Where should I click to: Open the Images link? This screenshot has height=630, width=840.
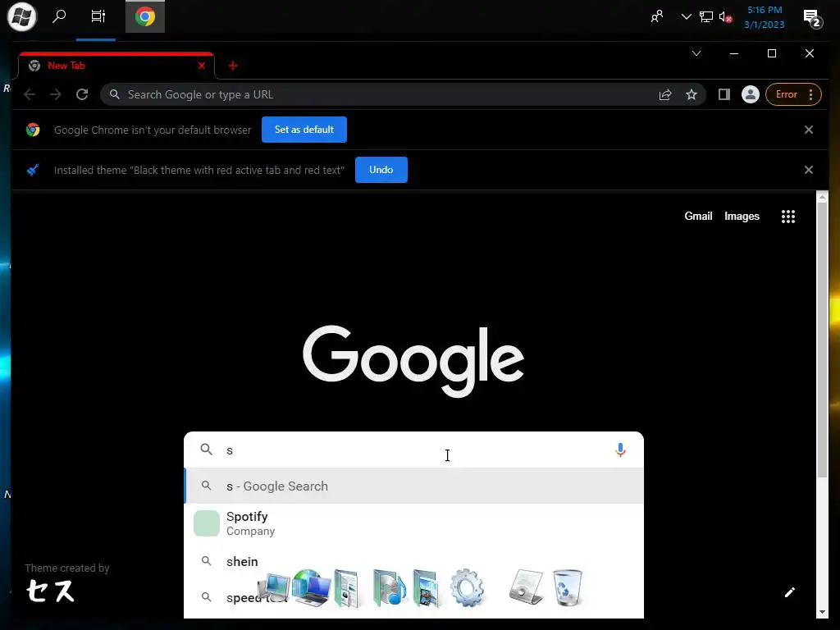pos(742,216)
